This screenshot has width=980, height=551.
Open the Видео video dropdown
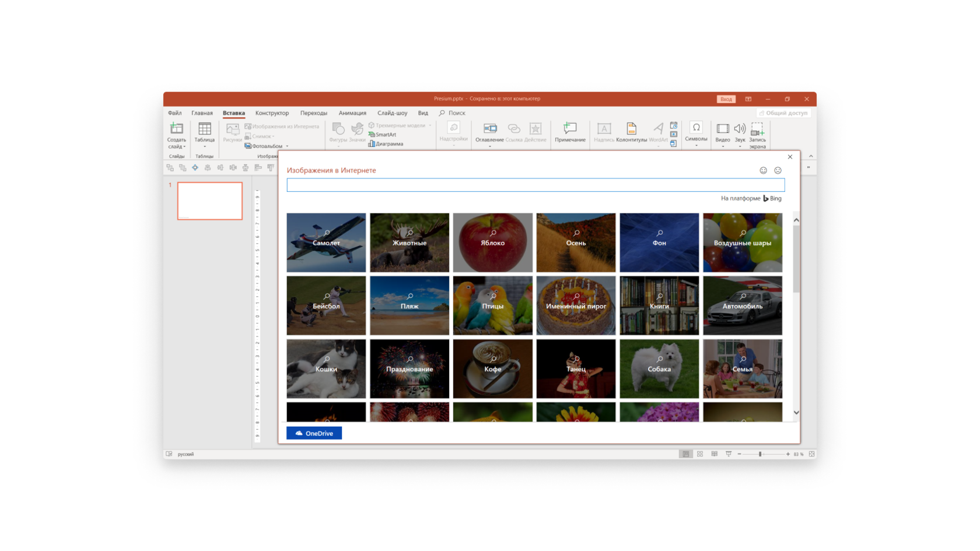click(x=723, y=135)
